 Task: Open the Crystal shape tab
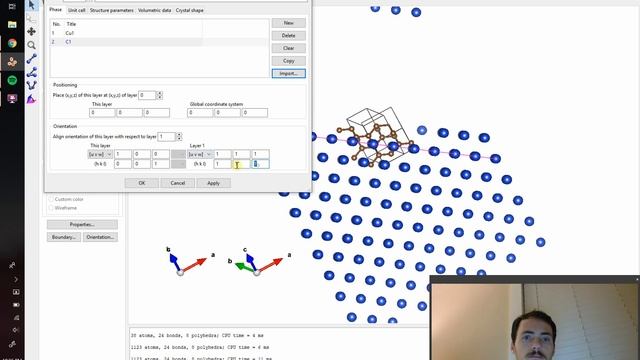click(189, 10)
